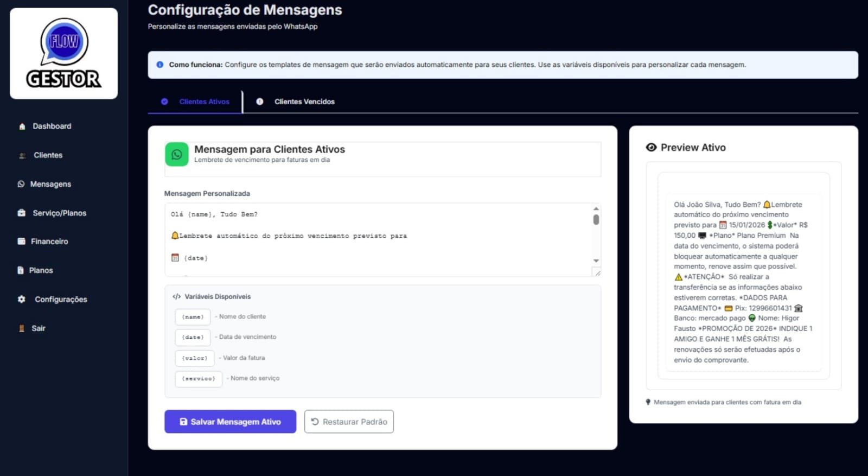Click the Financeiro card icon

[x=22, y=242]
